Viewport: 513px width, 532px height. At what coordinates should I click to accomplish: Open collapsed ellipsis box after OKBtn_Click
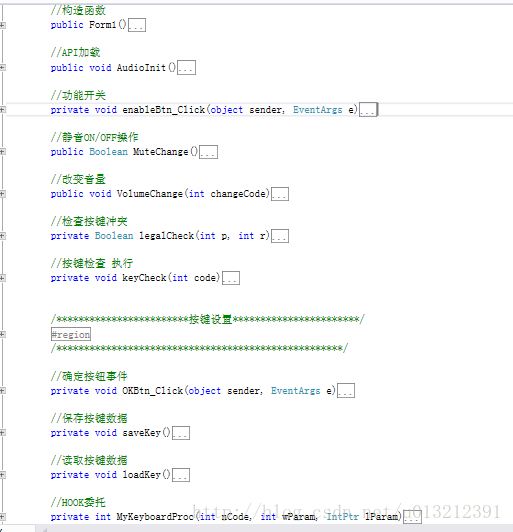[346, 391]
